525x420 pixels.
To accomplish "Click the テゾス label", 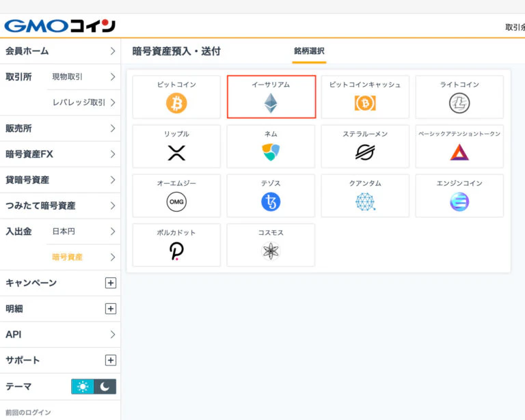I will point(271,183).
